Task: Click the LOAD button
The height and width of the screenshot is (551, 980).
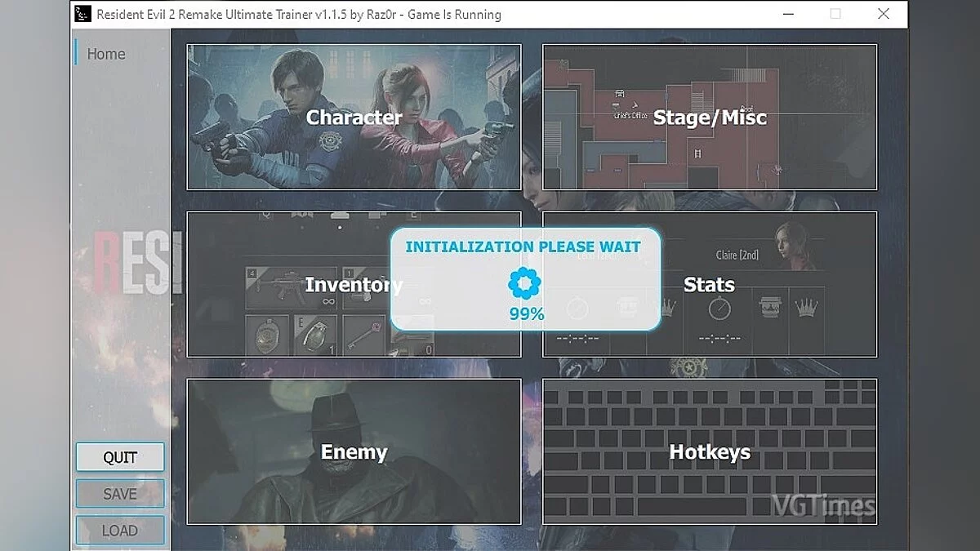Action: [120, 531]
